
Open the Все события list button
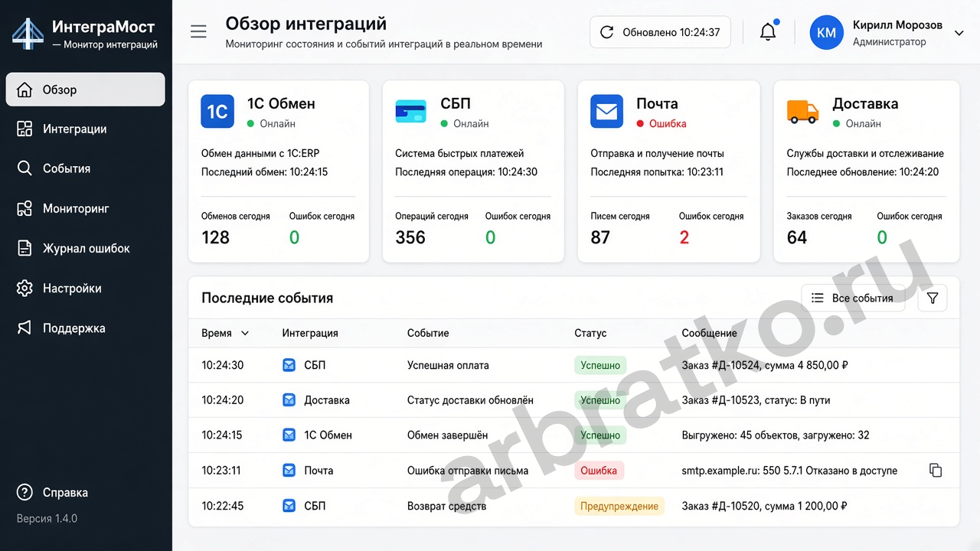pyautogui.click(x=853, y=298)
